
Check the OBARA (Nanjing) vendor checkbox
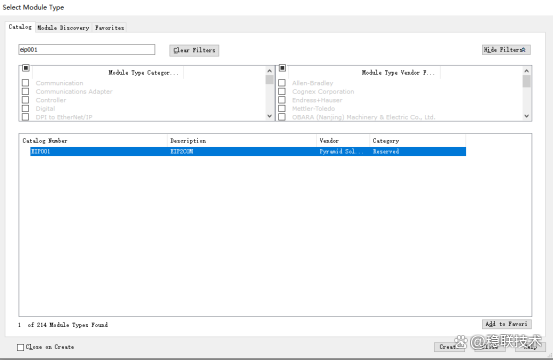coord(282,117)
